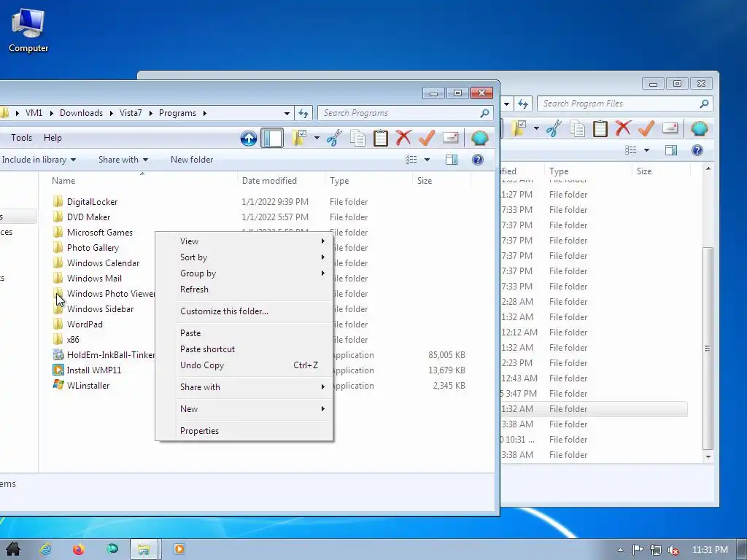Click Downloads in the address breadcrumb

click(81, 113)
